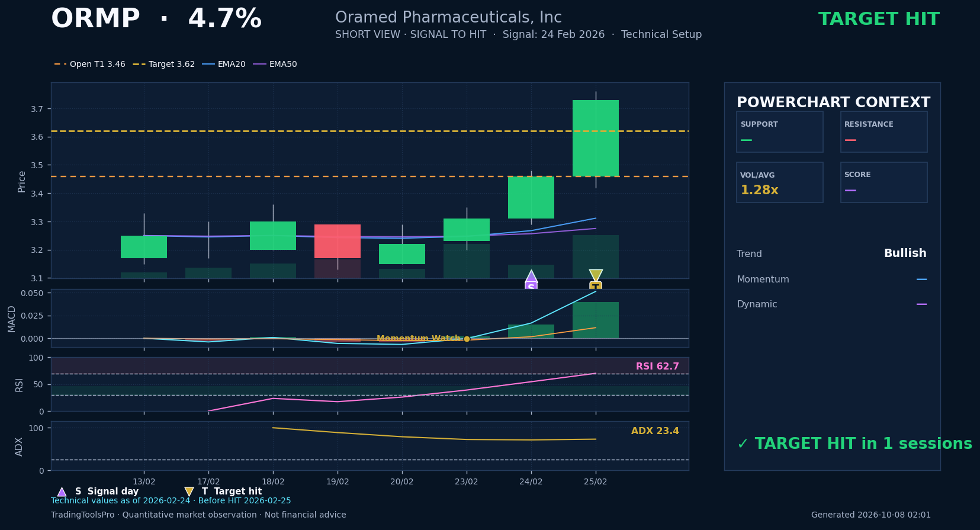The width and height of the screenshot is (980, 530).
Task: Click the purple Signal day legend triangle
Action: click(x=62, y=492)
